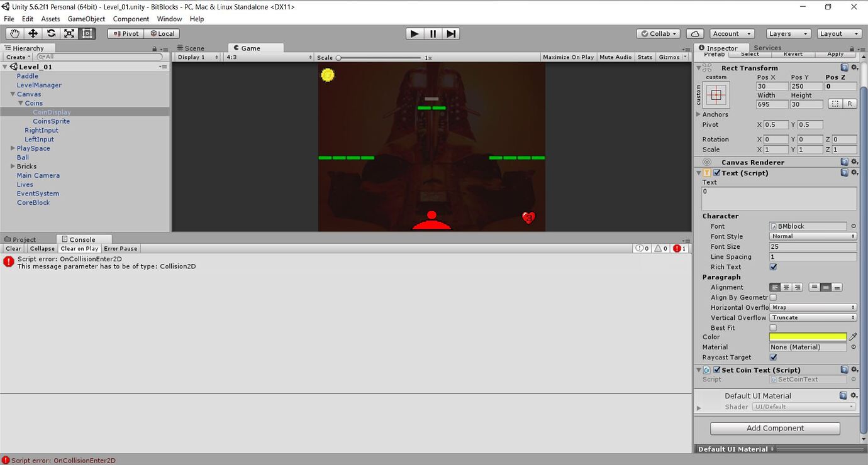The image size is (868, 465).
Task: Select the Rotate tool
Action: coord(51,33)
